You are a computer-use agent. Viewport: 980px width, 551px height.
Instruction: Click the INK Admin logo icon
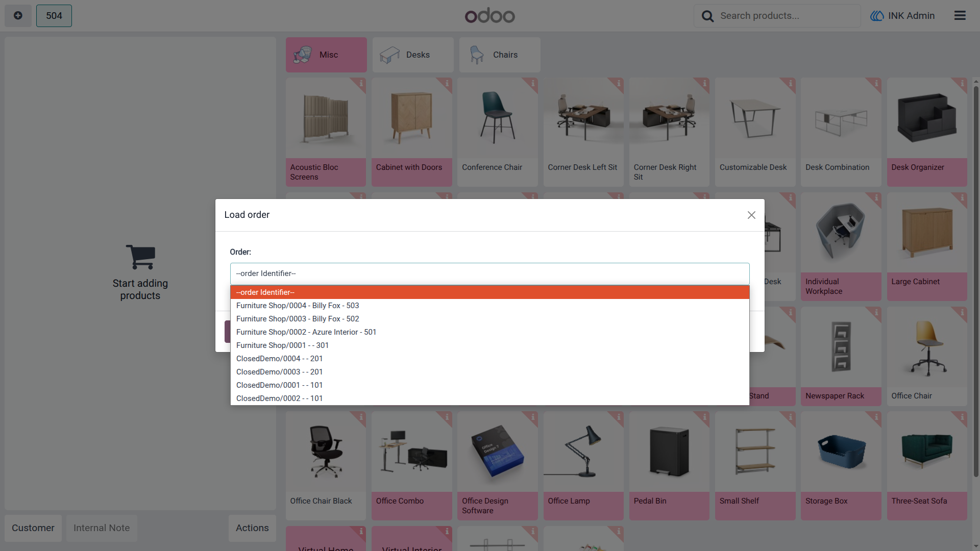pos(877,16)
